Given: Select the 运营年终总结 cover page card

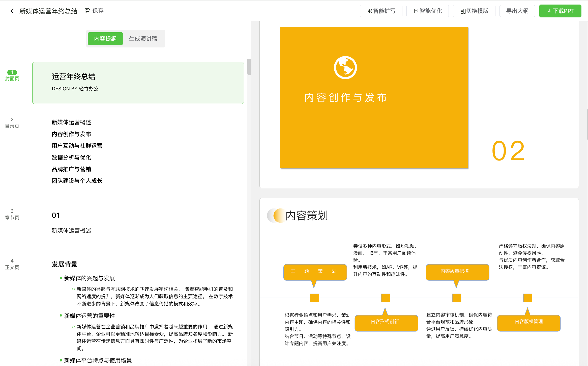Looking at the screenshot, I should 138,83.
